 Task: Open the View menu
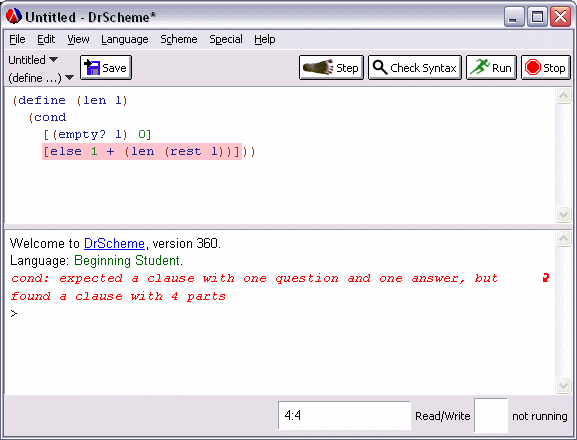[x=78, y=39]
